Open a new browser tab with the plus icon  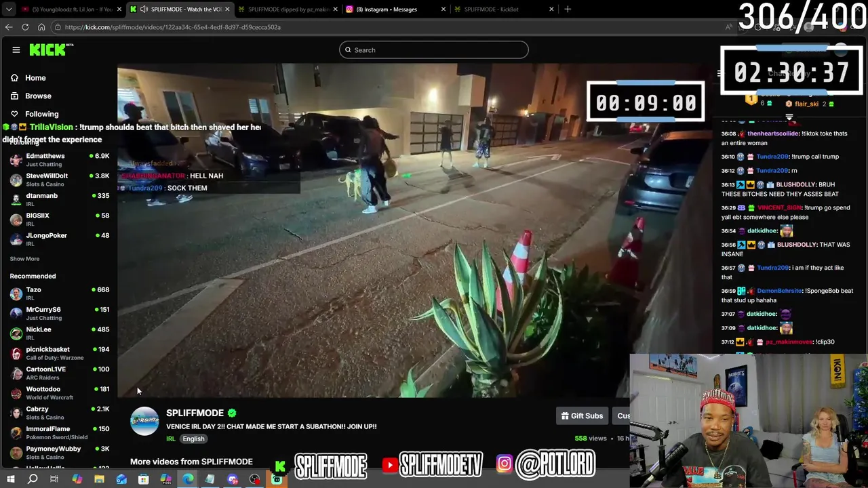568,9
